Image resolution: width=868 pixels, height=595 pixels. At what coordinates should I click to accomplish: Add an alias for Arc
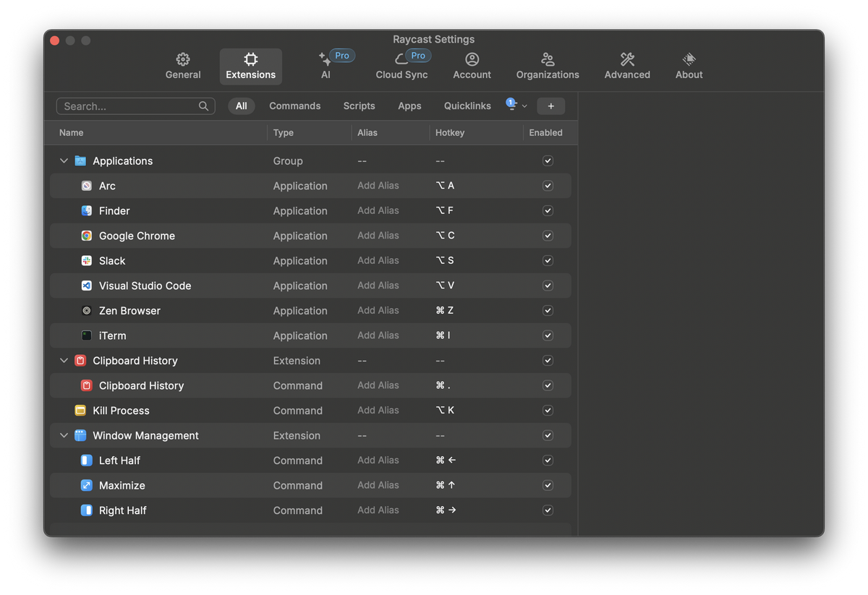point(378,186)
